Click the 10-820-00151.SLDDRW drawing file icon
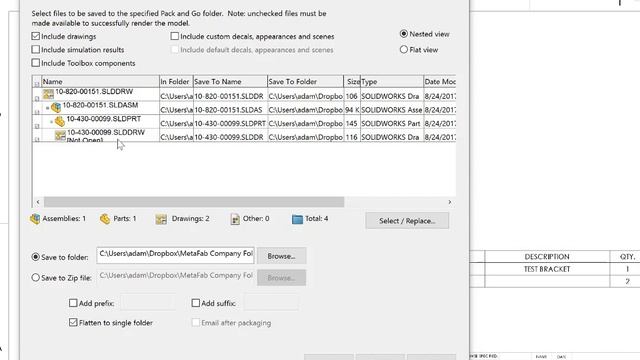The width and height of the screenshot is (640, 360). click(x=48, y=94)
